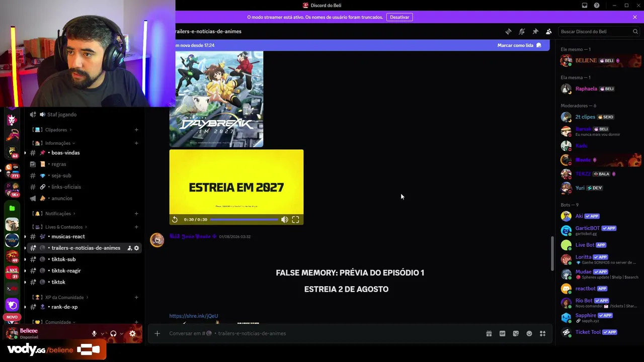
Task: Click Desativar to disable streamer mode
Action: pyautogui.click(x=399, y=17)
